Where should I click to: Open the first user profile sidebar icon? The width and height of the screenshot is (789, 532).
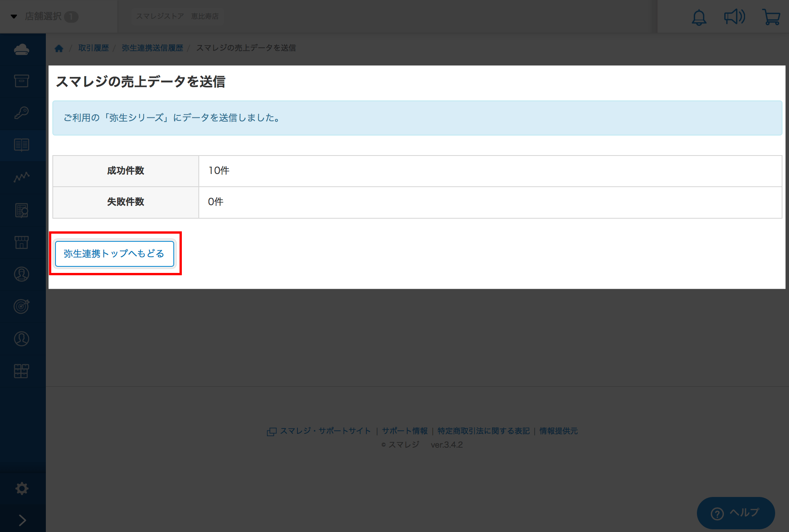(x=22, y=274)
